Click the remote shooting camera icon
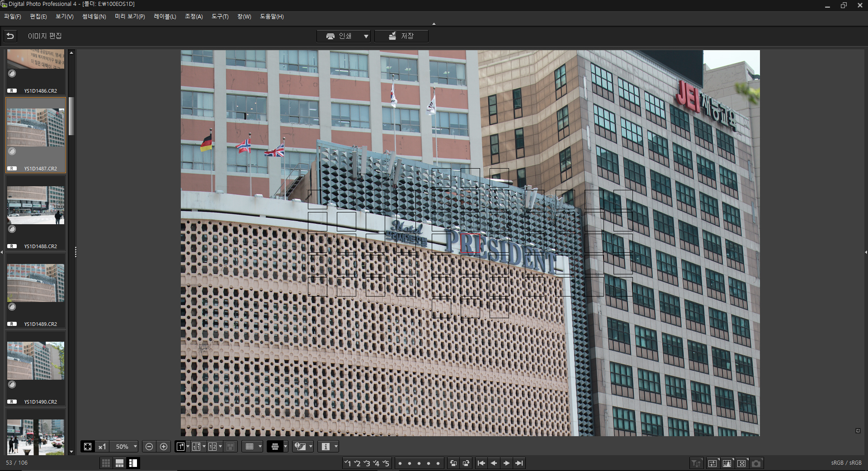Image resolution: width=868 pixels, height=471 pixels. [x=756, y=463]
